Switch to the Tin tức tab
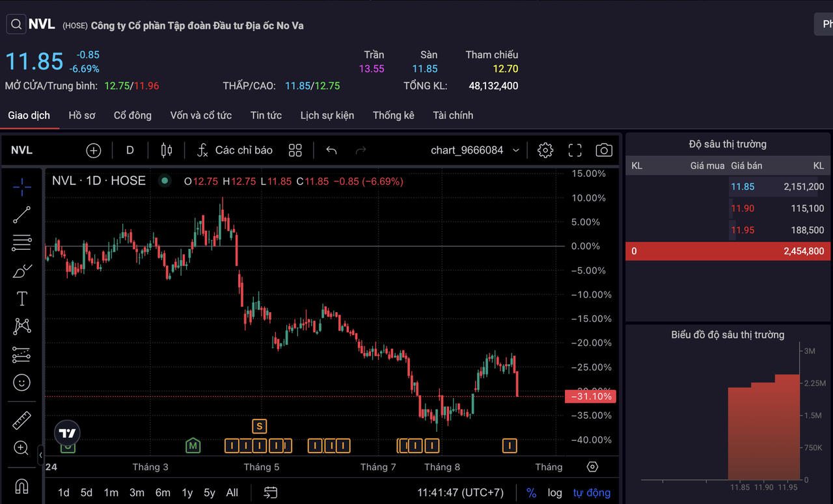This screenshot has width=833, height=504. (x=266, y=115)
